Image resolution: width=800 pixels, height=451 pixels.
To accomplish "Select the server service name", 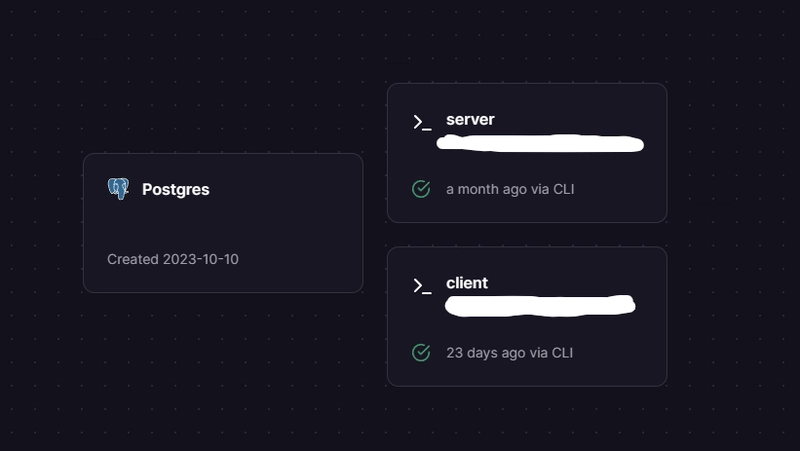I will (x=470, y=119).
